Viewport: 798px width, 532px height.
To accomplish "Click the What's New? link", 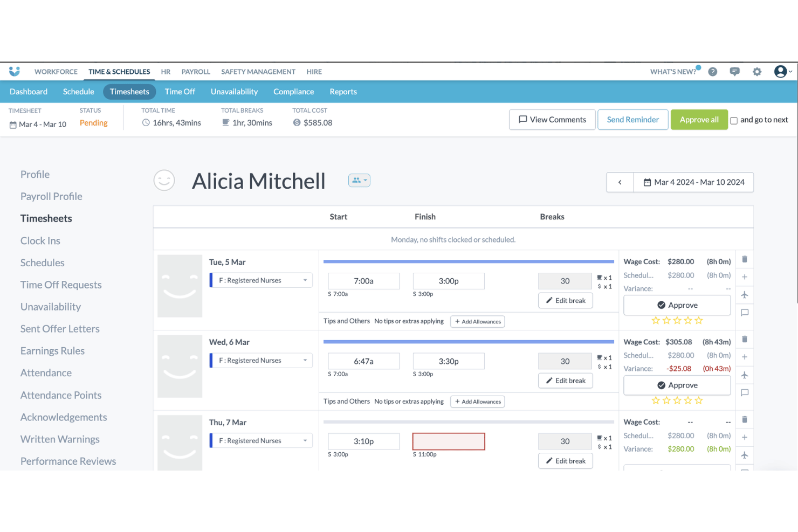I will [x=673, y=72].
